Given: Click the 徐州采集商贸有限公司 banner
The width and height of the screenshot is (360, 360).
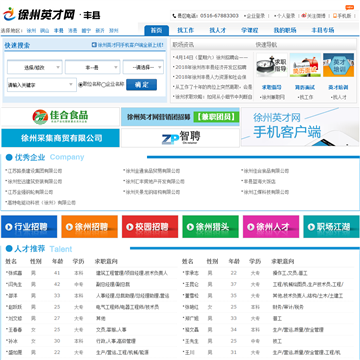Looking at the screenshot, I should 60,138.
